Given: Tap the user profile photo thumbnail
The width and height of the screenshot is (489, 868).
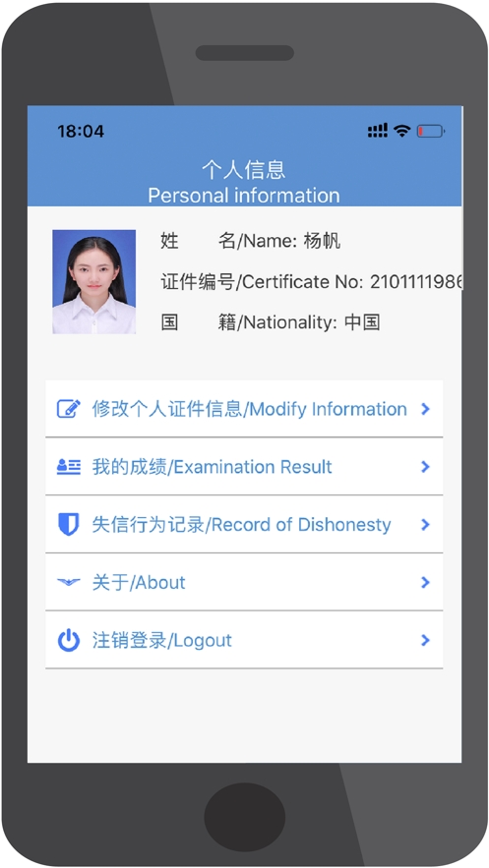Looking at the screenshot, I should coord(94,282).
